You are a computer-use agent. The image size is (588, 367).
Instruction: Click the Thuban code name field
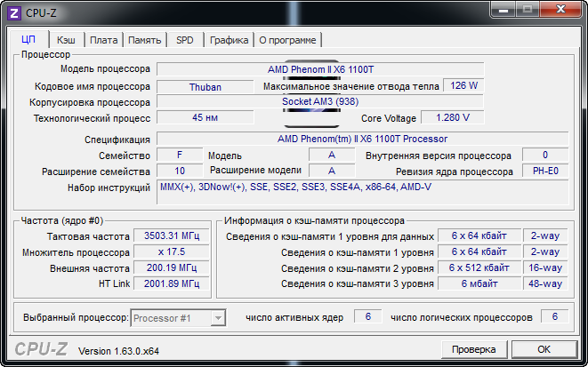point(205,87)
